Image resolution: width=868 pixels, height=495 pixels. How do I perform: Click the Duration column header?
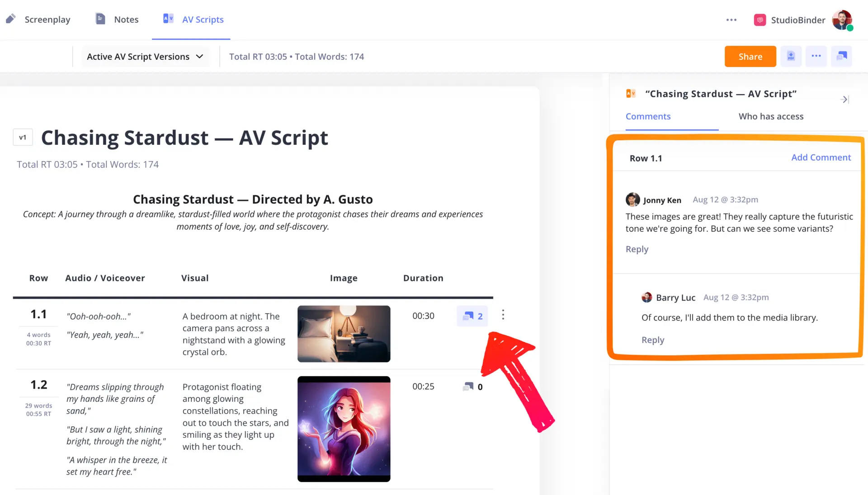[x=423, y=278]
